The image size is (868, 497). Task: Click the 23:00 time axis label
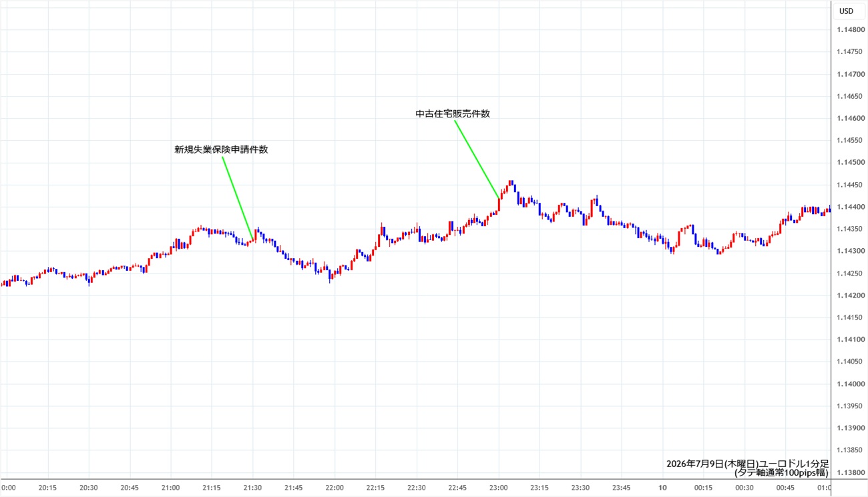pyautogui.click(x=499, y=488)
